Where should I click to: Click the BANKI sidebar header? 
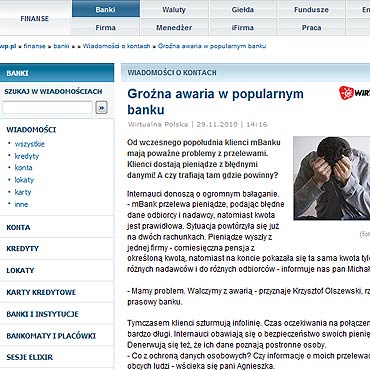(x=57, y=73)
